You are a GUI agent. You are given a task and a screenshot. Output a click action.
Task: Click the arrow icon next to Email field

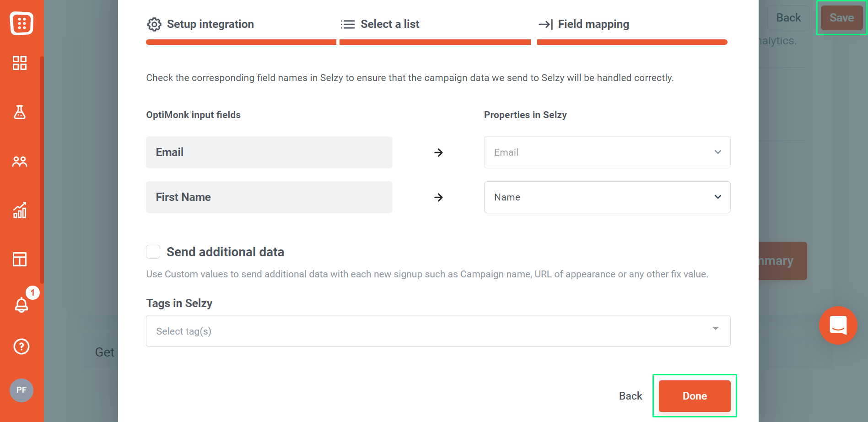[x=438, y=152]
